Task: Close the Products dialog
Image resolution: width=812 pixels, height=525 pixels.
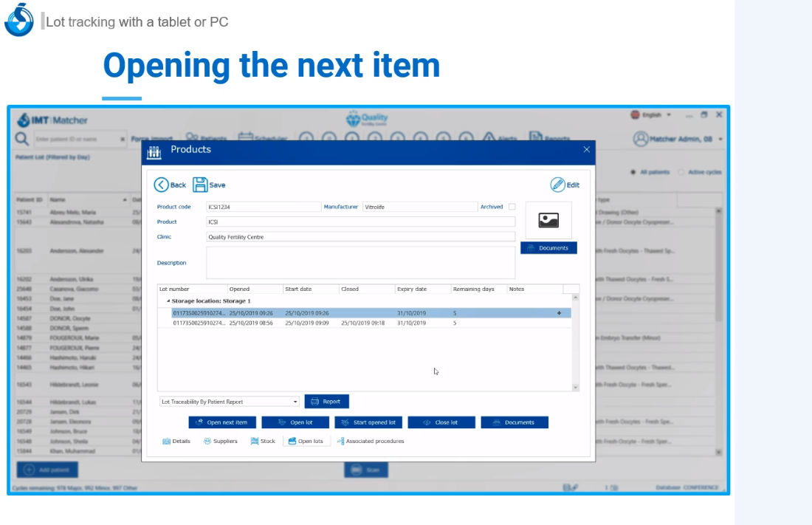Action: tap(587, 150)
